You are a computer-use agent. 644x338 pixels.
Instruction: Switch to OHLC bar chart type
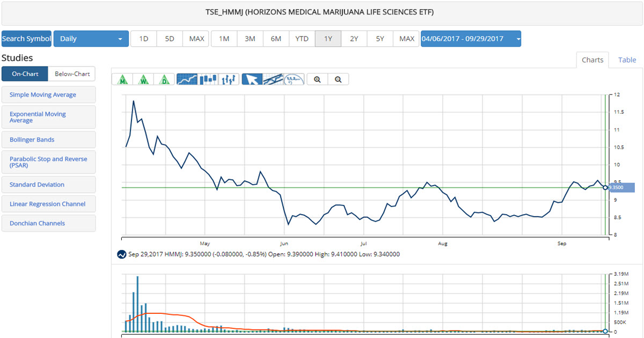tap(229, 79)
